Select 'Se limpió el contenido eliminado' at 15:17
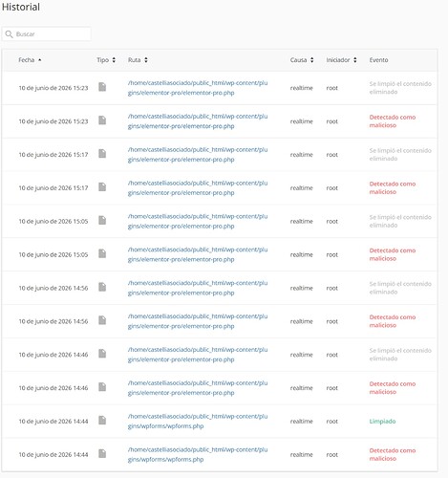 point(400,155)
